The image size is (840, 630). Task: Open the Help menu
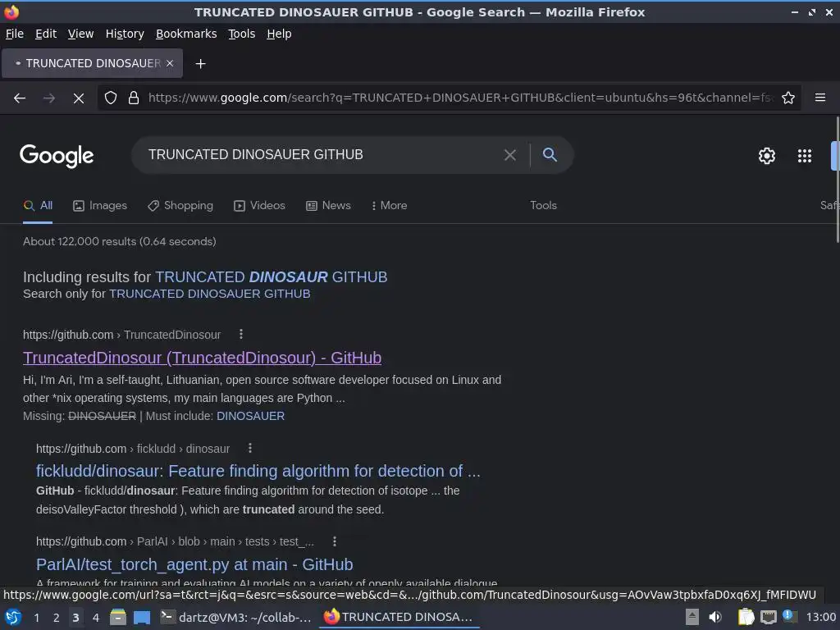point(279,34)
